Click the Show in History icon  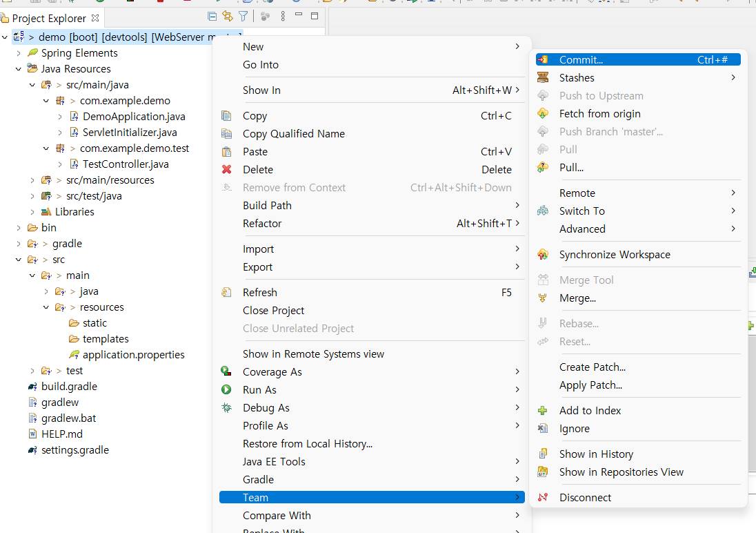point(543,454)
